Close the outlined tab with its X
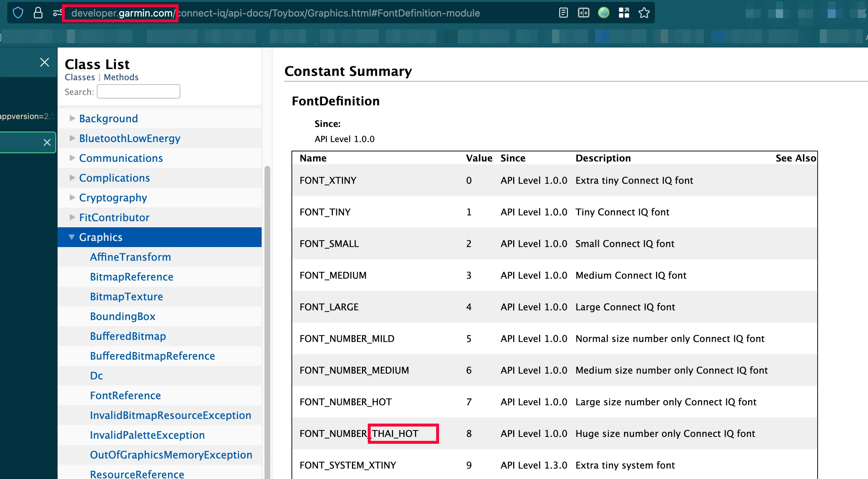 [x=47, y=142]
